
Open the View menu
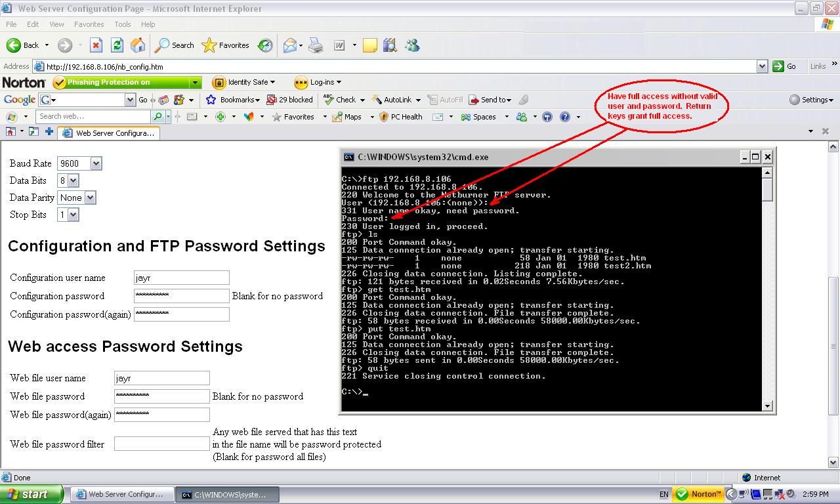pos(56,24)
